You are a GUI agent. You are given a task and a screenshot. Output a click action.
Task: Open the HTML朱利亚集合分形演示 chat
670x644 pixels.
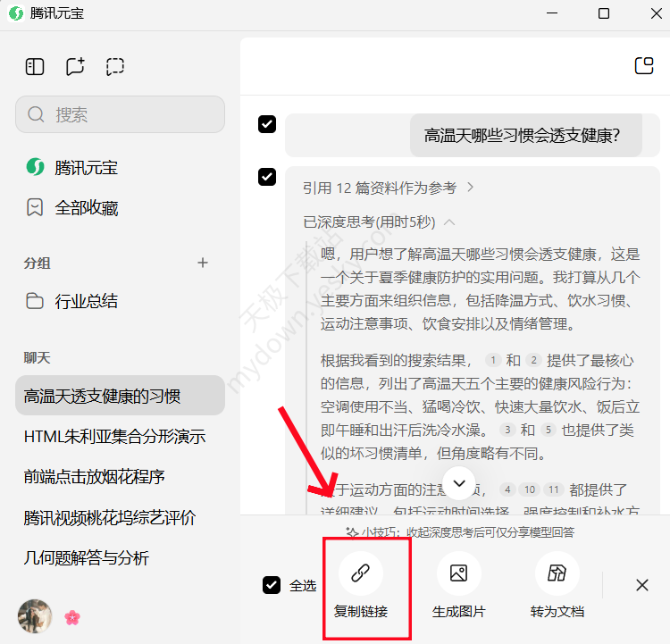(x=114, y=437)
